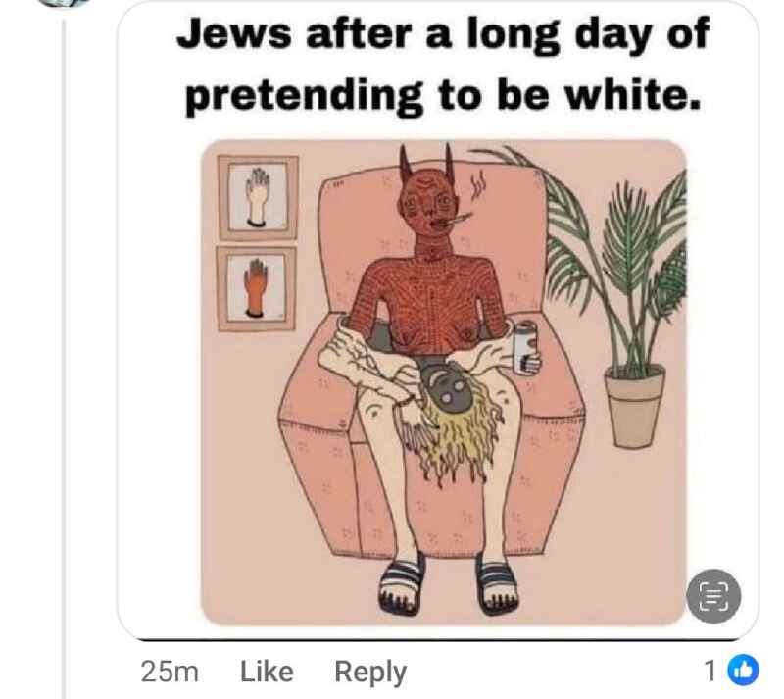Click the lower framed orange hand picture

click(x=256, y=288)
